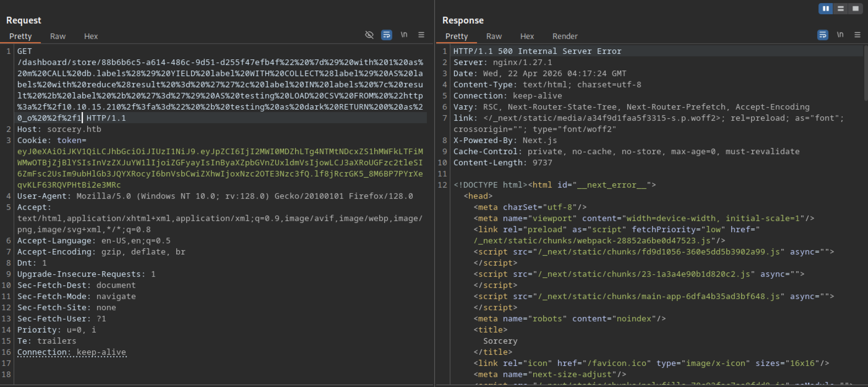Screen dimensions: 868x387
Task: Switch Response view to Raw tab
Action: (494, 36)
